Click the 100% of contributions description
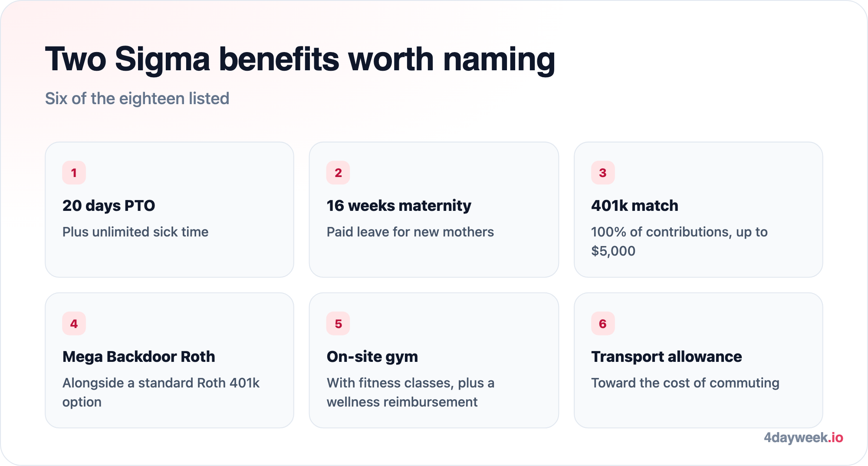 click(x=679, y=241)
